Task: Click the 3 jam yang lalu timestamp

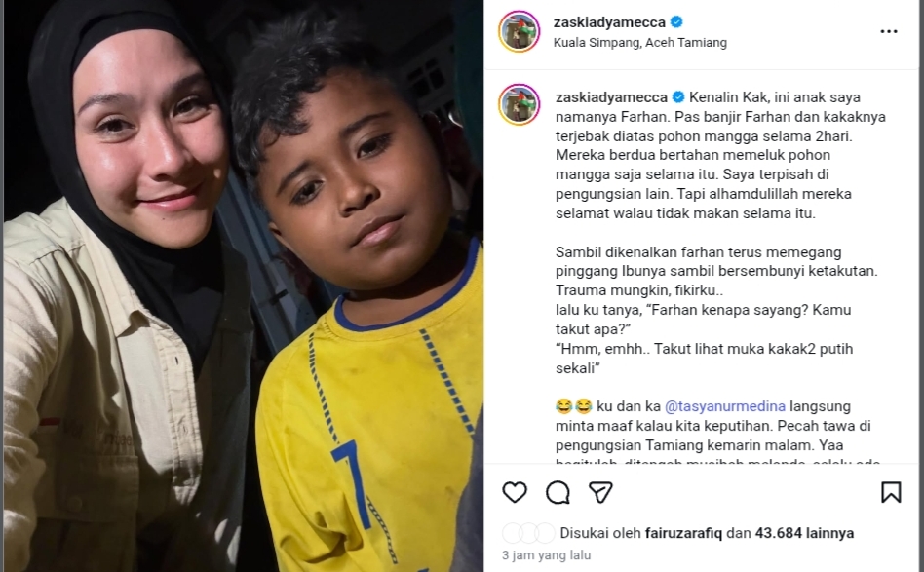Action: [x=546, y=554]
